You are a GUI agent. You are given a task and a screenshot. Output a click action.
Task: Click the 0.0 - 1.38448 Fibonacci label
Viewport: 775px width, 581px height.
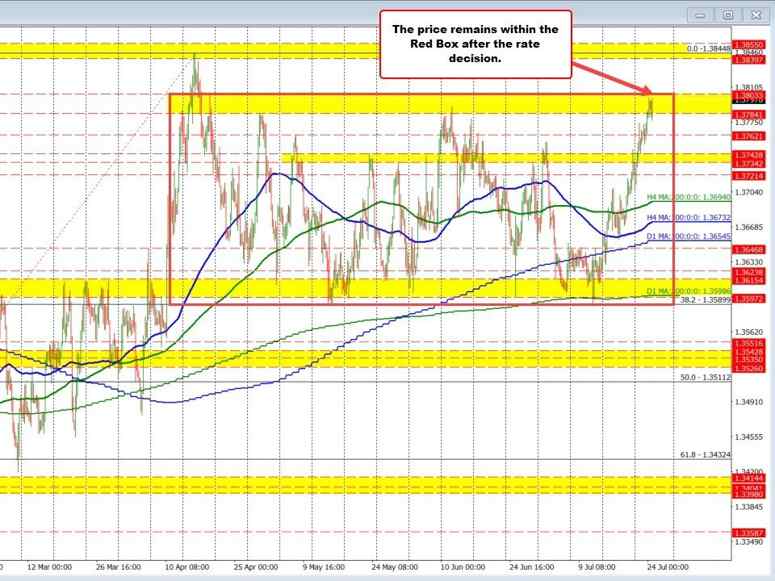(709, 48)
